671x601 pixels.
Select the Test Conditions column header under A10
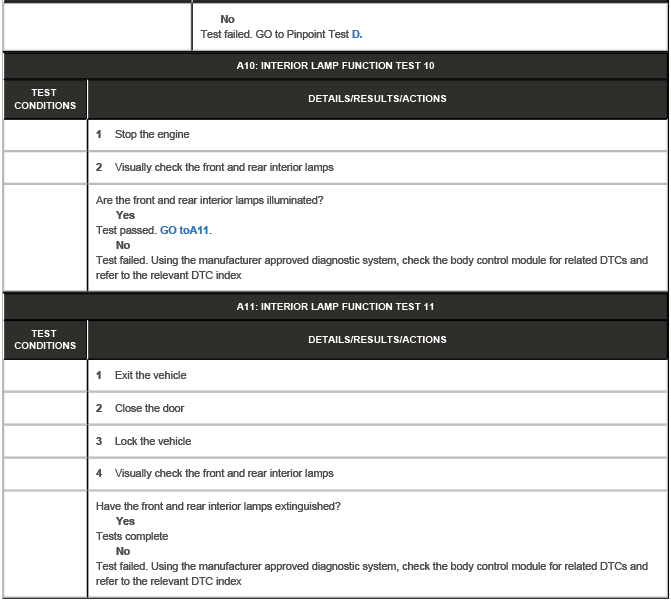45,99
